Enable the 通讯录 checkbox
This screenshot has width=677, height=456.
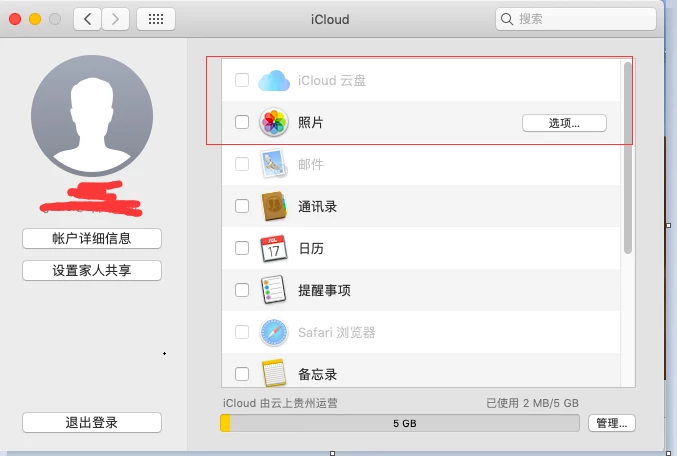tap(242, 206)
